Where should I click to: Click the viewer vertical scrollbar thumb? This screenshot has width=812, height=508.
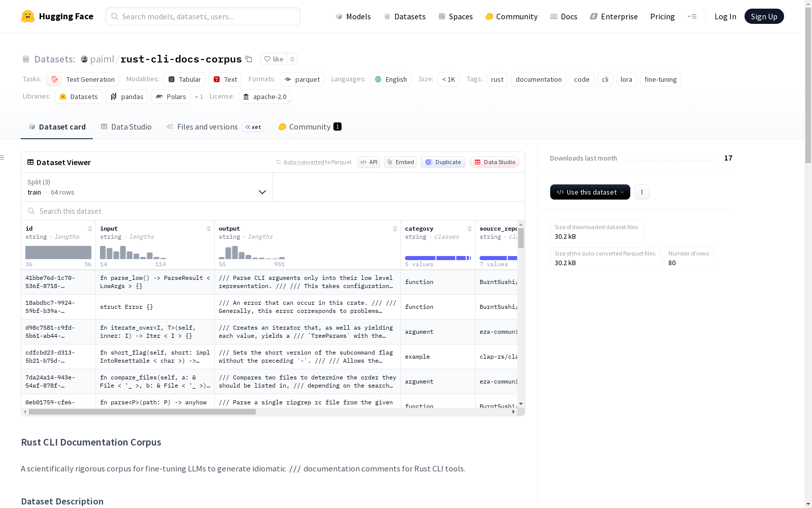click(521, 238)
